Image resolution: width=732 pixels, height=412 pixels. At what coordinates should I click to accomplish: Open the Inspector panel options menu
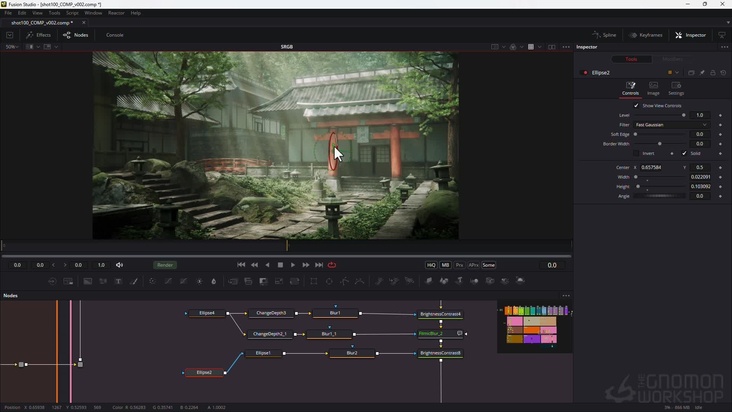coord(725,46)
